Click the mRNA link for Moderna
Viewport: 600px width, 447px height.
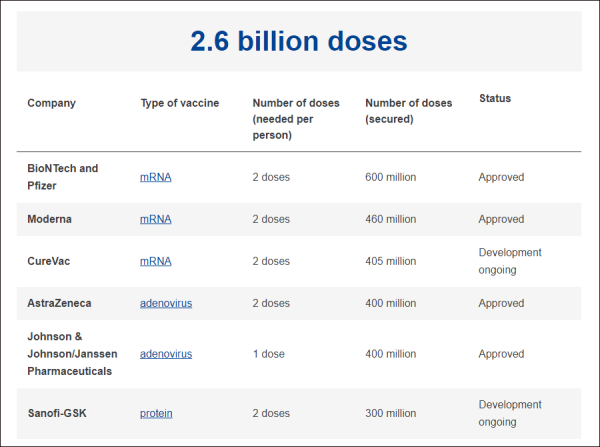(155, 219)
